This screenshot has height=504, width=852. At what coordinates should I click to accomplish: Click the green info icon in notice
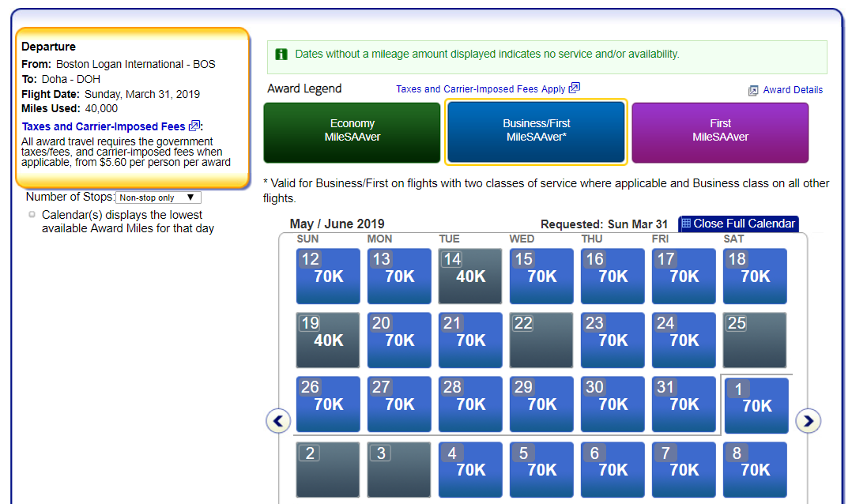pyautogui.click(x=281, y=55)
